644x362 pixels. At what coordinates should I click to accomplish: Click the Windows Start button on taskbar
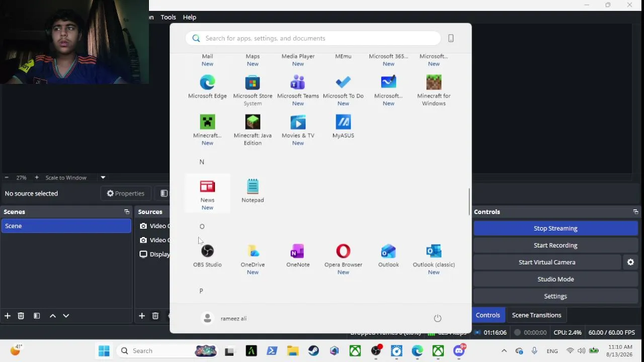pyautogui.click(x=104, y=351)
